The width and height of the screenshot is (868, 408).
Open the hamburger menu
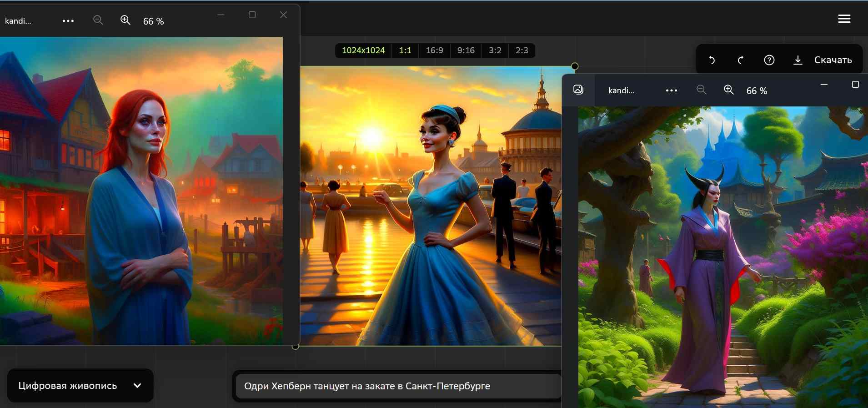[844, 19]
